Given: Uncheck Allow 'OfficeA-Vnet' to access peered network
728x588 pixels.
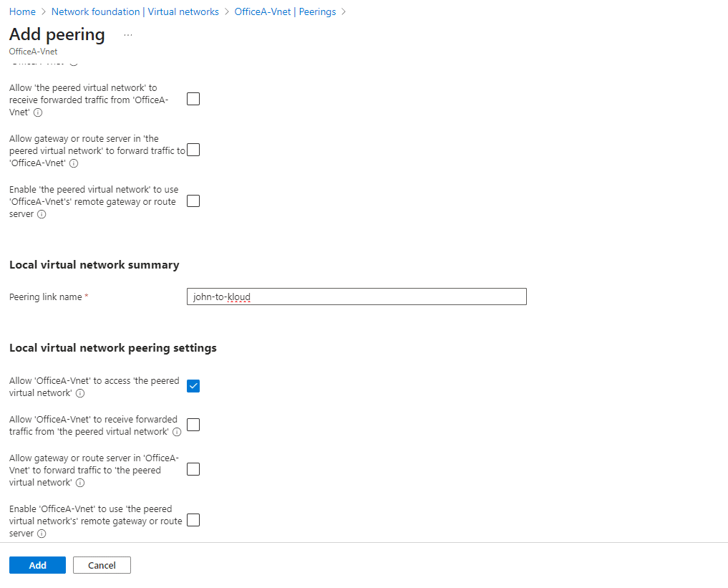Looking at the screenshot, I should [x=193, y=386].
